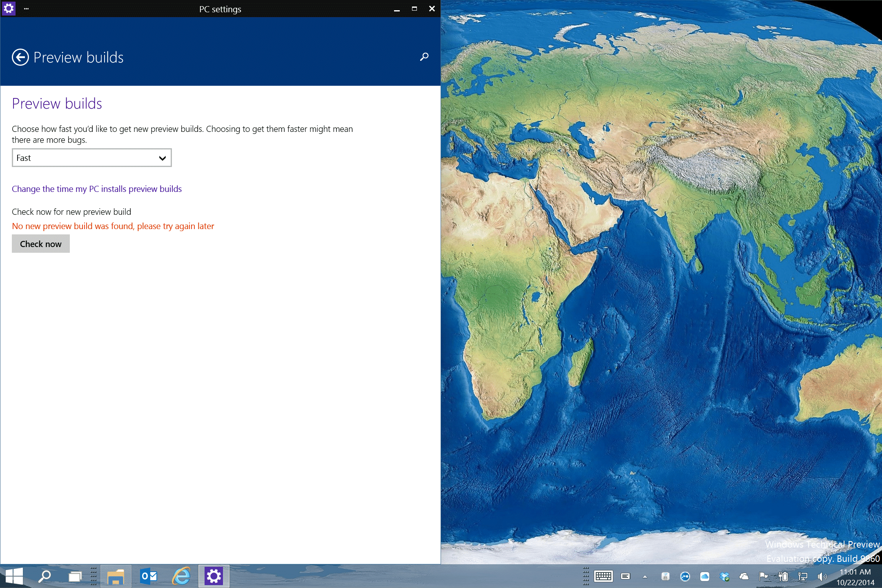Go back using the Preview builds arrow
Image resolution: width=882 pixels, height=588 pixels.
click(20, 57)
